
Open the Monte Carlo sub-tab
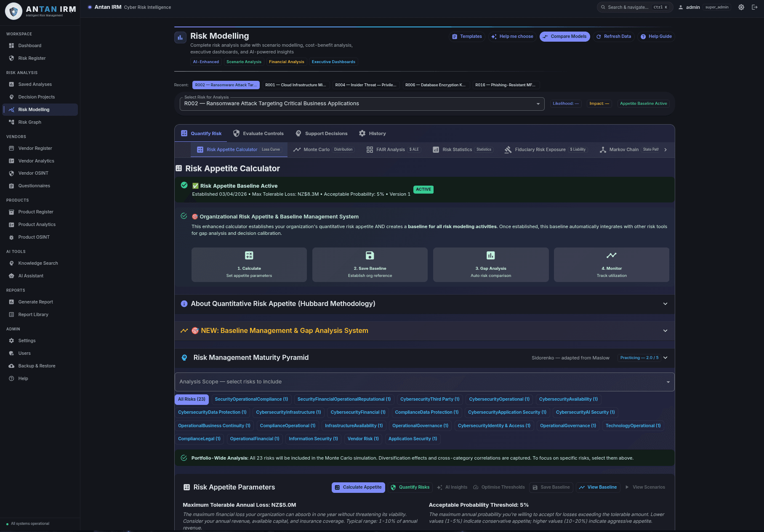click(x=323, y=150)
